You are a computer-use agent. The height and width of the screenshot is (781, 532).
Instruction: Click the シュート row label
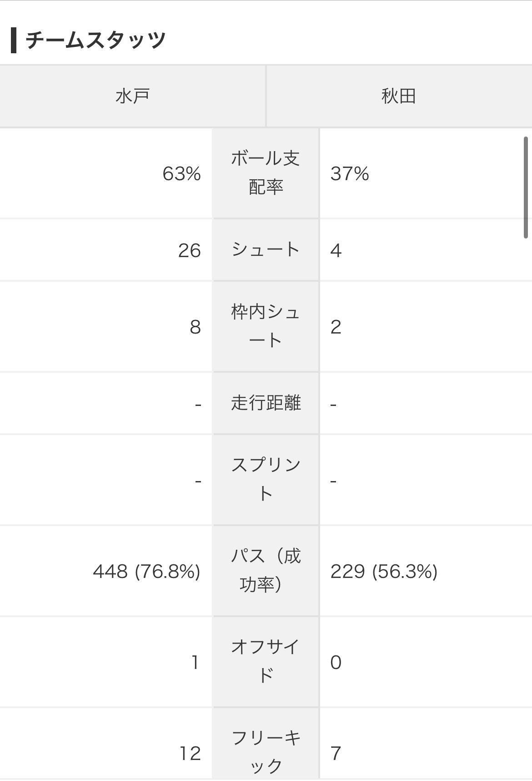pyautogui.click(x=266, y=249)
